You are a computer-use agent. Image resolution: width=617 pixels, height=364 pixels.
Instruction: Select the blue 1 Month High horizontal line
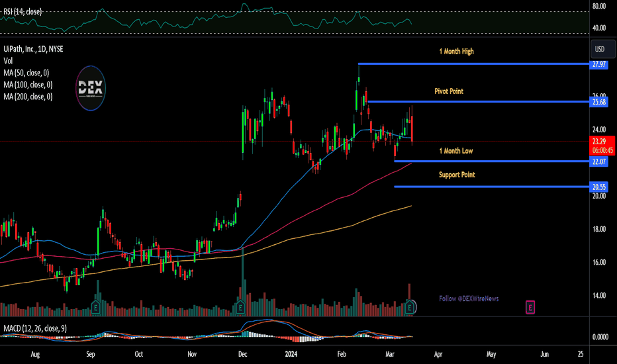[x=474, y=64]
